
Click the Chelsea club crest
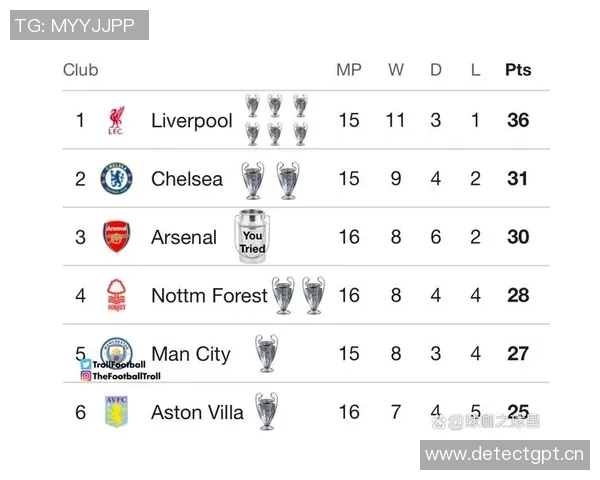point(116,179)
